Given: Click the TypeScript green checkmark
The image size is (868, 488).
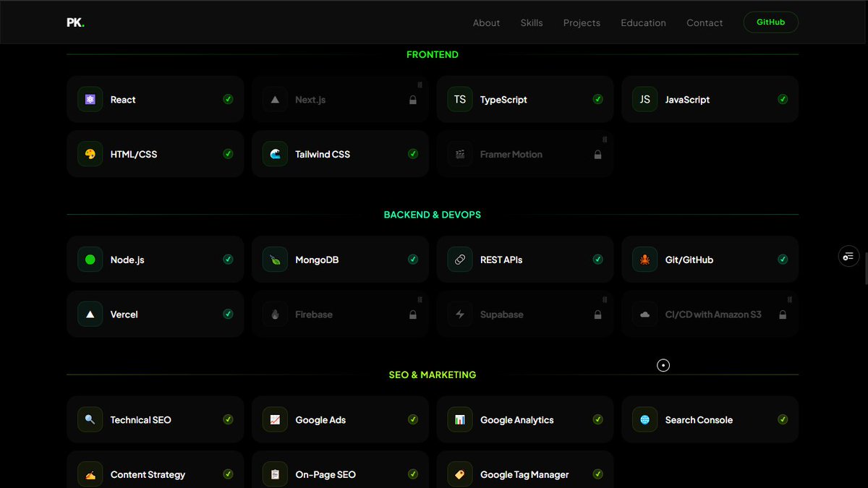Looking at the screenshot, I should pos(597,99).
